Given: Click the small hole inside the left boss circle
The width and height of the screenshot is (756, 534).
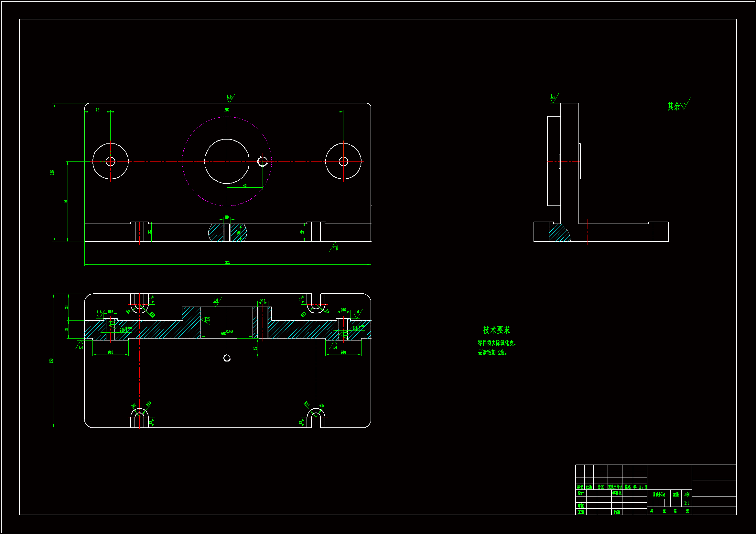Looking at the screenshot, I should coord(110,161).
